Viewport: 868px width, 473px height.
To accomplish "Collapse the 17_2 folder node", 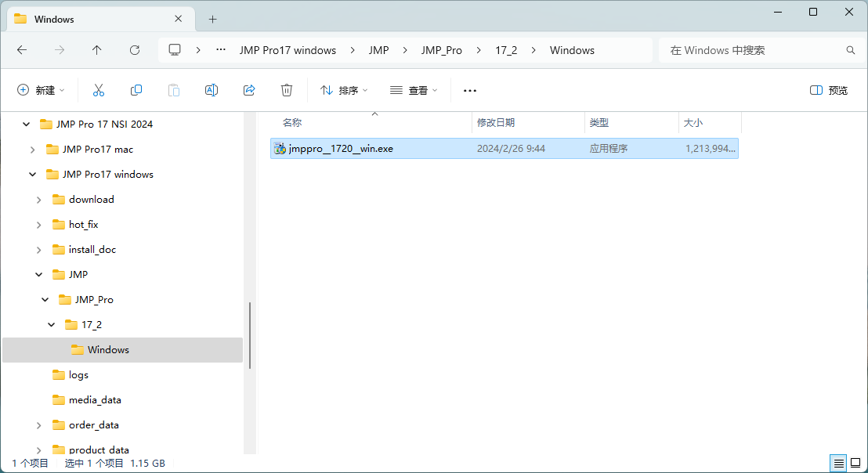I will 52,325.
